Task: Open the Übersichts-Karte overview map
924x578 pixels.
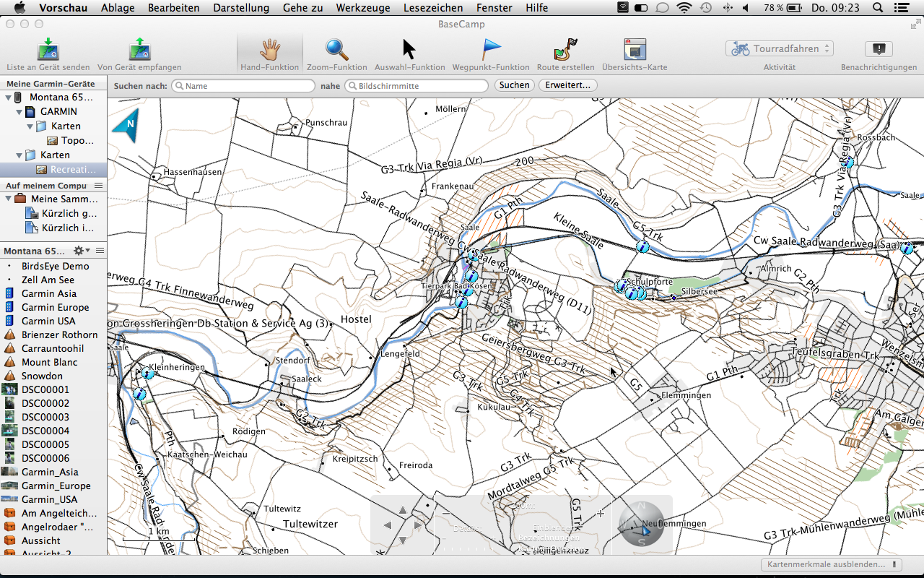Action: [x=635, y=50]
